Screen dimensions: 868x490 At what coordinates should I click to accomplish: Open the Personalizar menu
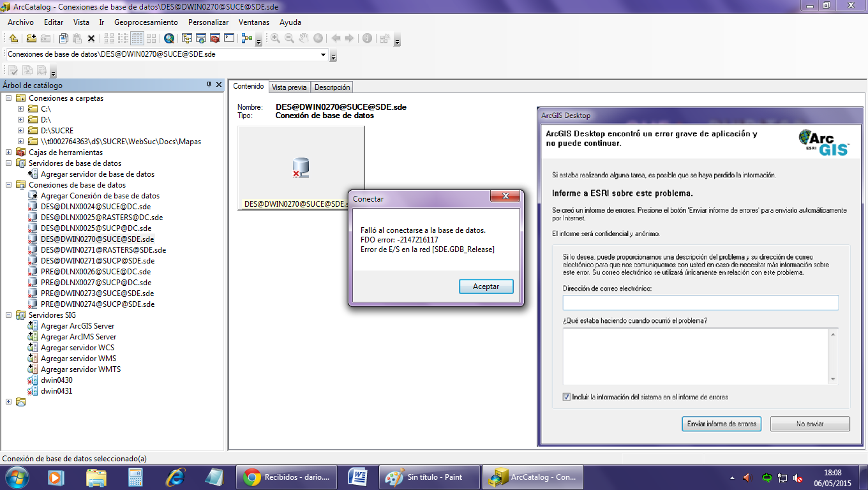point(208,22)
